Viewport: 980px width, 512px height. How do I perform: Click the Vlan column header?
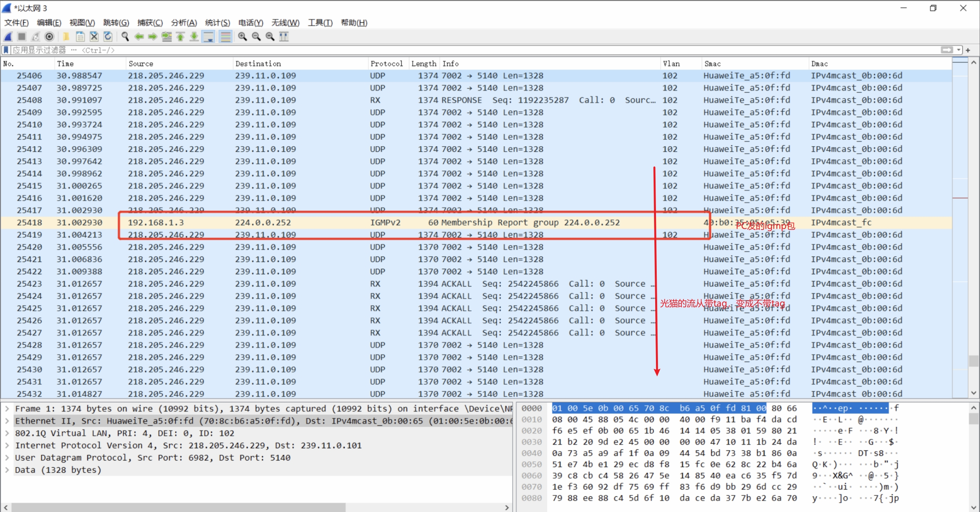coord(671,64)
